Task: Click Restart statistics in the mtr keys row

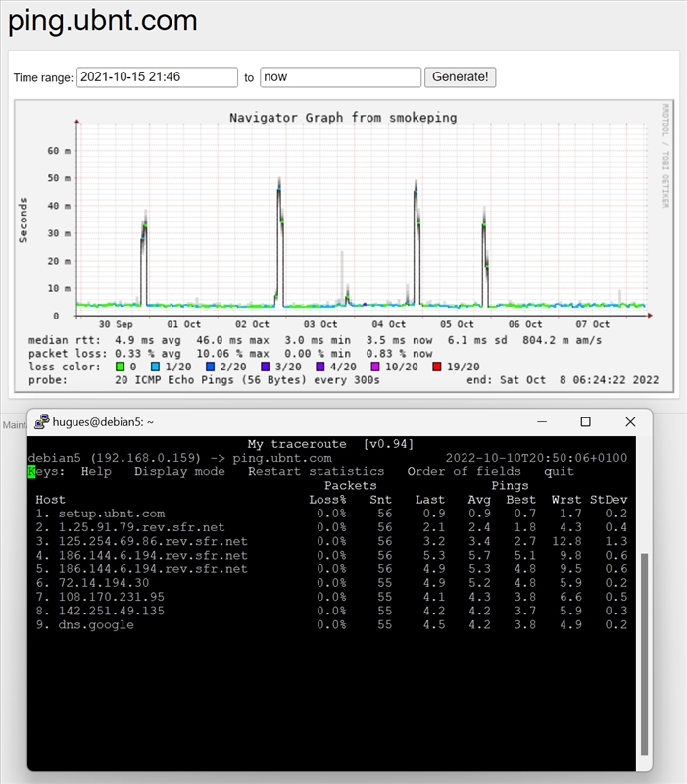Action: (316, 472)
